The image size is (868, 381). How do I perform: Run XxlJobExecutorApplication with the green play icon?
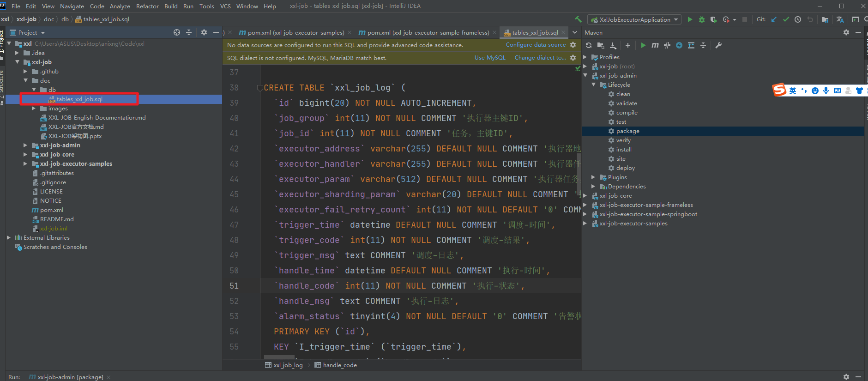(x=690, y=19)
